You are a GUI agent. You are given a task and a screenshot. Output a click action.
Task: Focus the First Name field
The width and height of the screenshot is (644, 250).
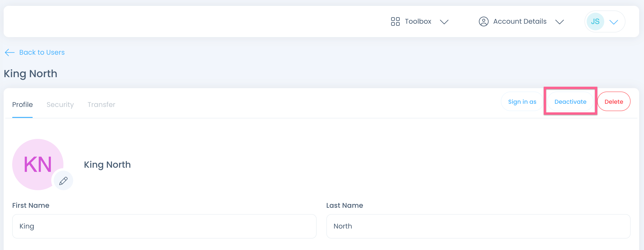[x=164, y=226]
